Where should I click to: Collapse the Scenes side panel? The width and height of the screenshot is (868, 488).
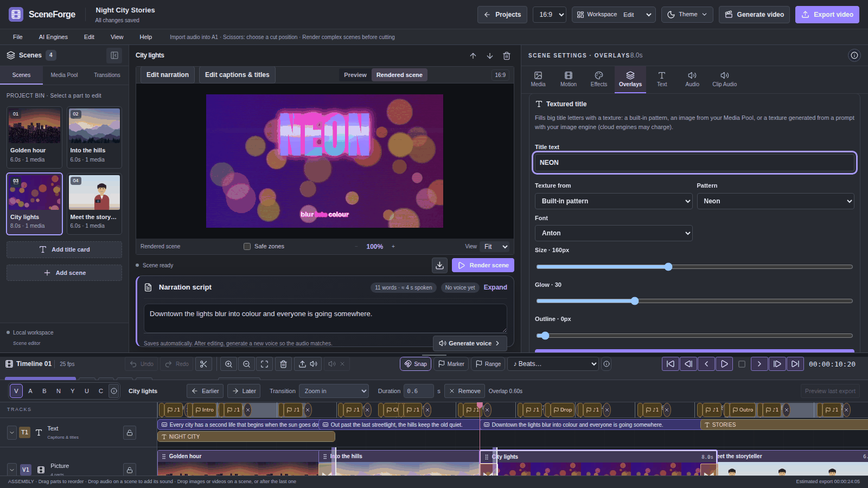coord(114,55)
